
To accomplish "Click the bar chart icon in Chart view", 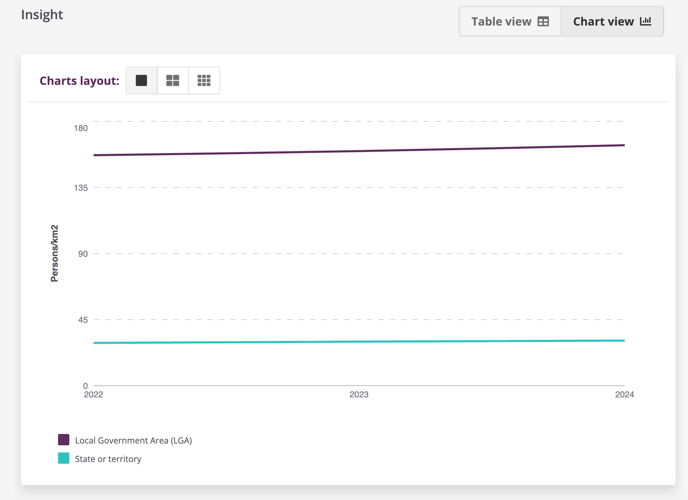I will (645, 21).
